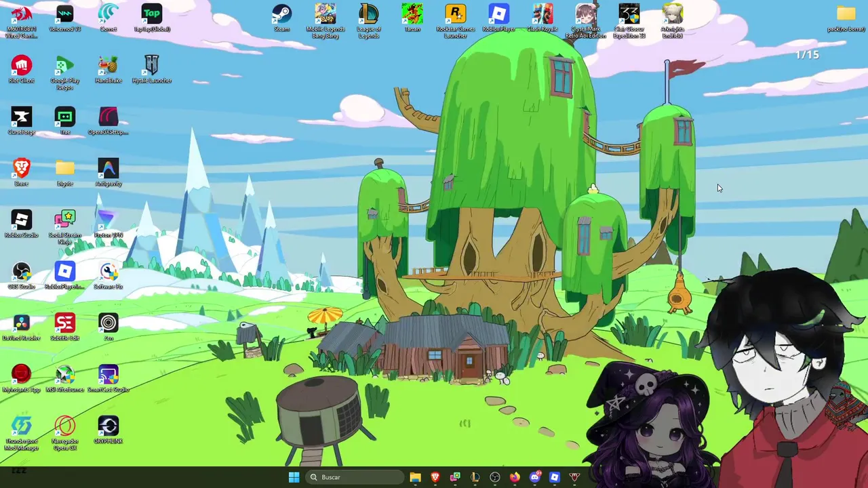Select the bigote folder on the desktop

click(65, 173)
